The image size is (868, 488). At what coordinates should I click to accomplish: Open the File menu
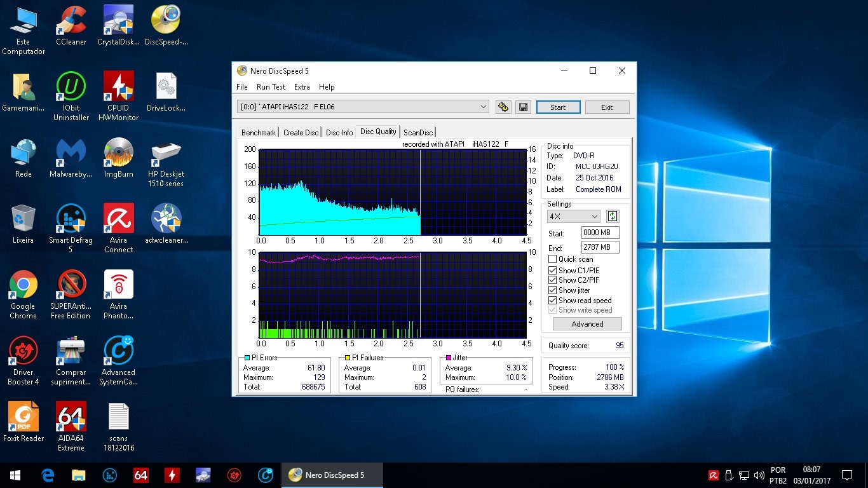point(242,87)
